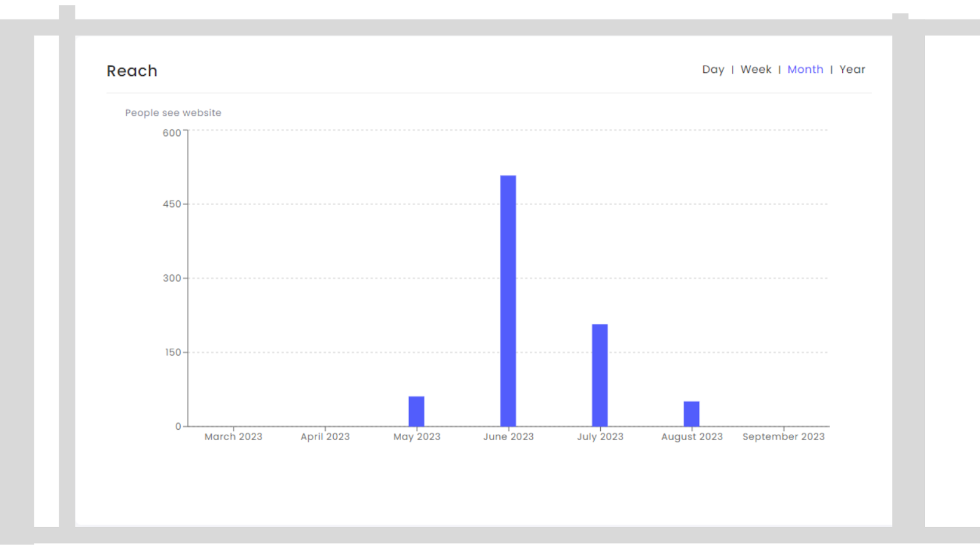Click the June 2023 bar
Image resolution: width=980 pixels, height=551 pixels.
pos(508,301)
